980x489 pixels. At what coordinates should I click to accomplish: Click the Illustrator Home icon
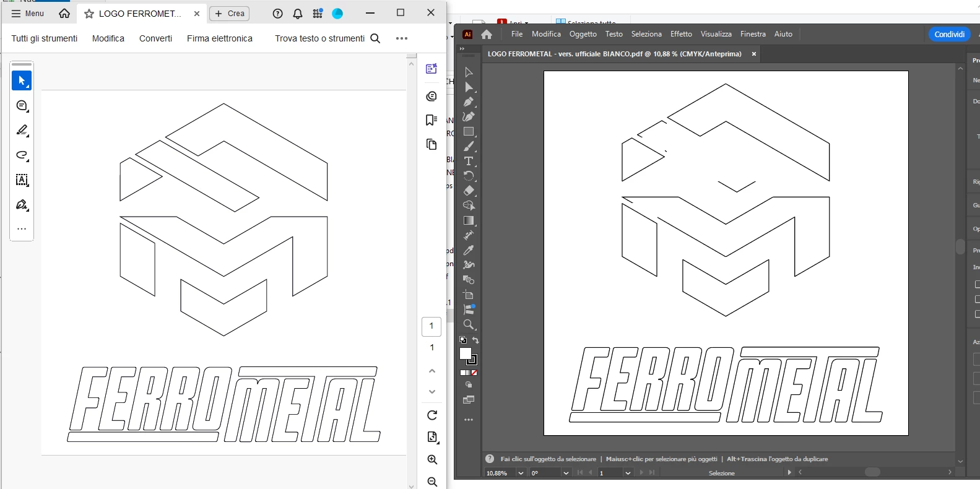tap(487, 34)
